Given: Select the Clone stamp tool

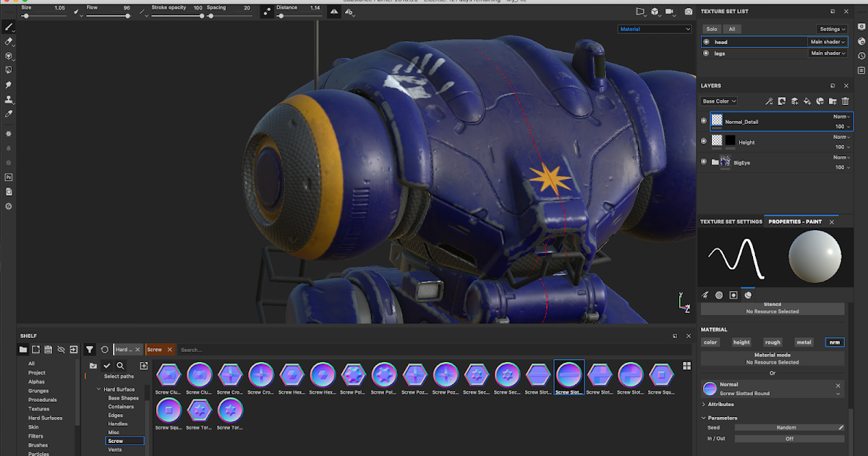Looking at the screenshot, I should 9,97.
